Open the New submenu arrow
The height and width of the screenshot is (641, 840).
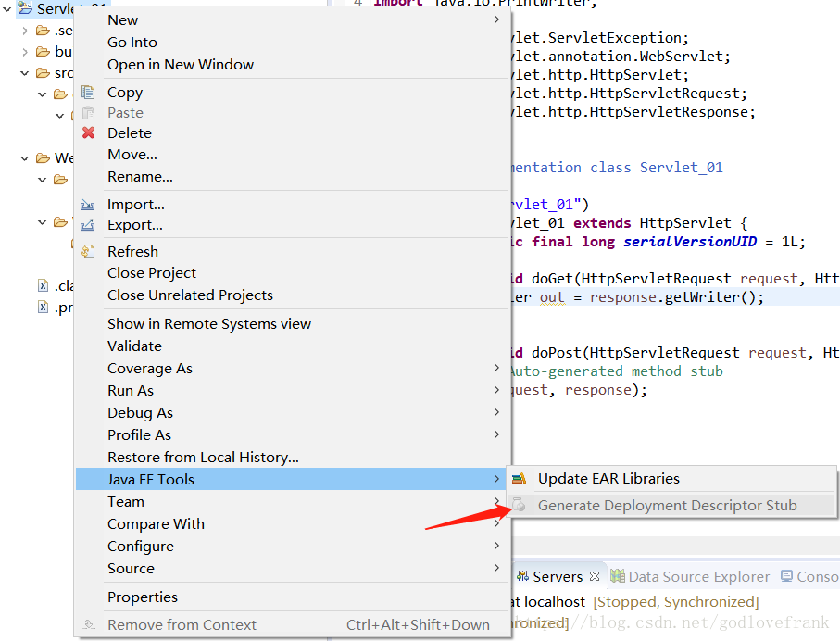click(496, 19)
